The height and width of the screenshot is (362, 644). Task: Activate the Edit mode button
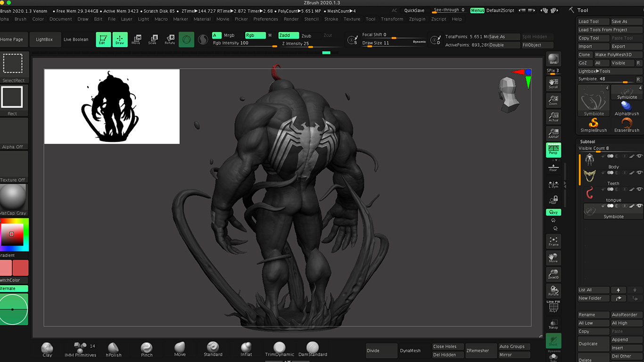[x=103, y=40]
